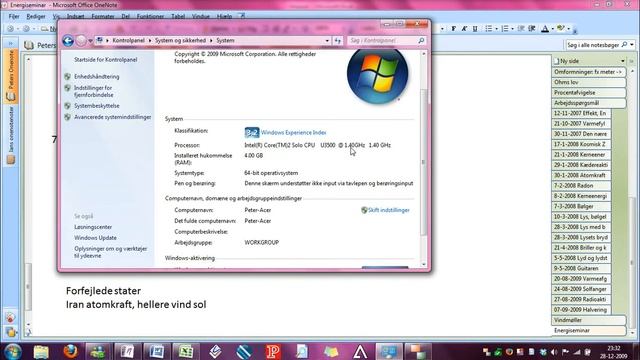This screenshot has height=360, width=640.
Task: Click the System og sikkerhed breadcrumb
Action: (180, 41)
